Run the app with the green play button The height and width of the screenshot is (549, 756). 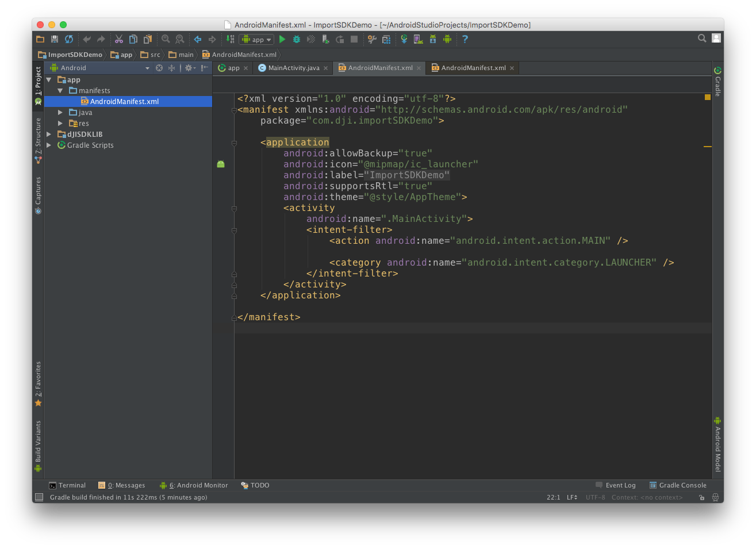(x=282, y=39)
